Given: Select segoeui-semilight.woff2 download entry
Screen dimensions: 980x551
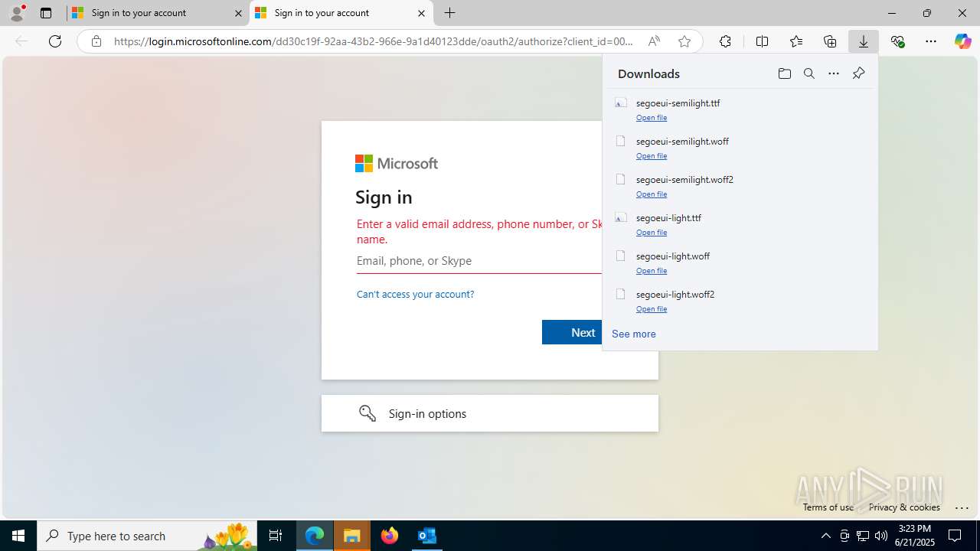Looking at the screenshot, I should pos(740,186).
